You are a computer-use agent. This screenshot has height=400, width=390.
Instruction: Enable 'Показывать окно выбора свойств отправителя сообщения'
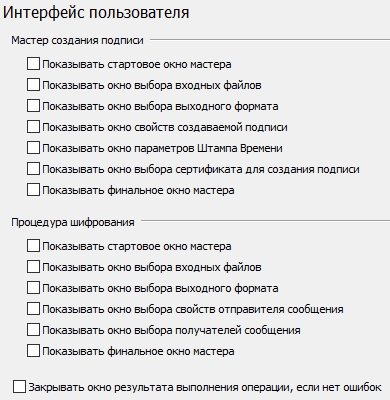point(33,309)
